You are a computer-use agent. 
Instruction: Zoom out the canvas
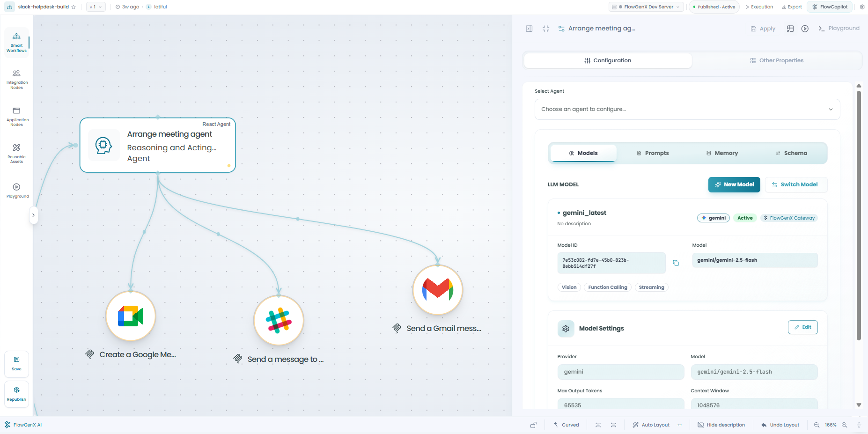pos(817,425)
